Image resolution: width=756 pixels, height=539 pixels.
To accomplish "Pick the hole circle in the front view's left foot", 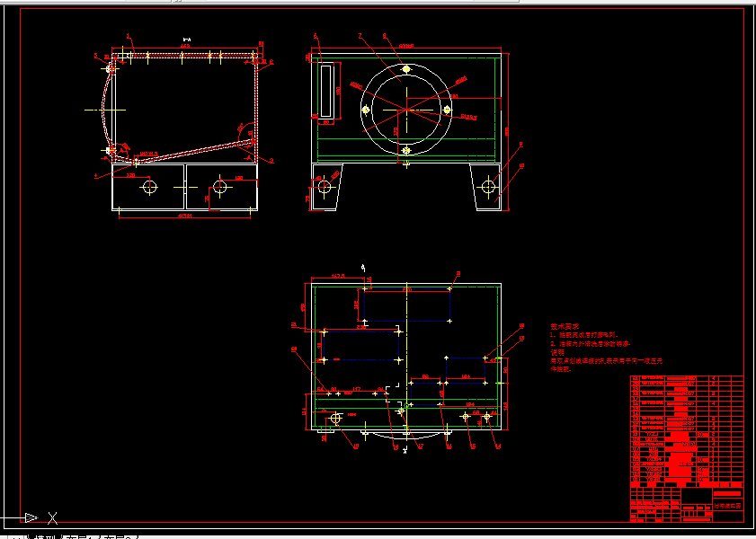I will pyautogui.click(x=325, y=186).
